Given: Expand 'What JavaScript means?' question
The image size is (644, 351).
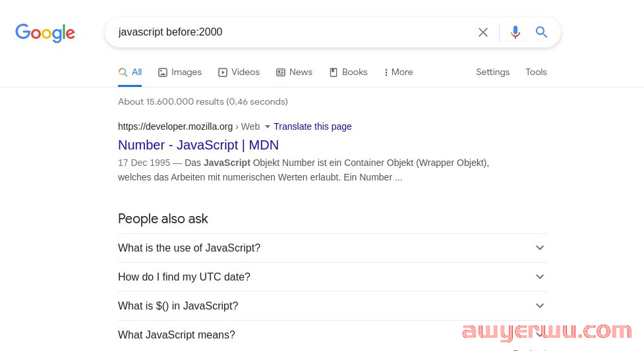Looking at the screenshot, I should click(333, 335).
